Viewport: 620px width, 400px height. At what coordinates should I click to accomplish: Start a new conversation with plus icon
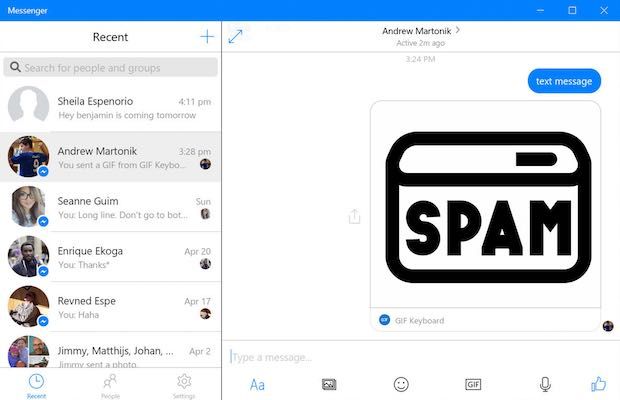(x=207, y=37)
